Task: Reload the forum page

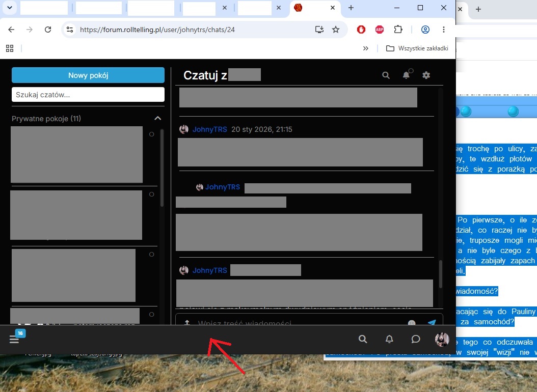Action: pyautogui.click(x=48, y=30)
